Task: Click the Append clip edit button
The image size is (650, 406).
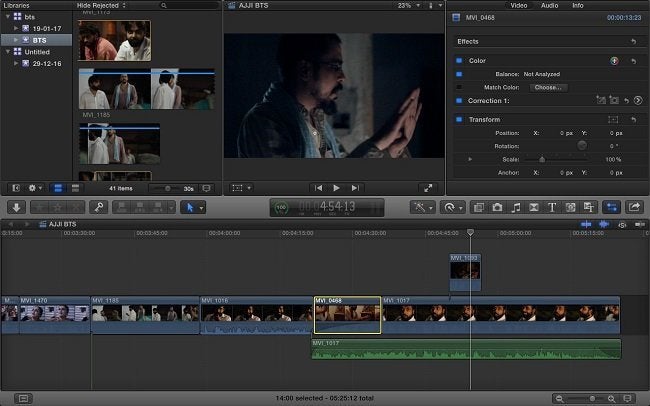Action: point(158,207)
